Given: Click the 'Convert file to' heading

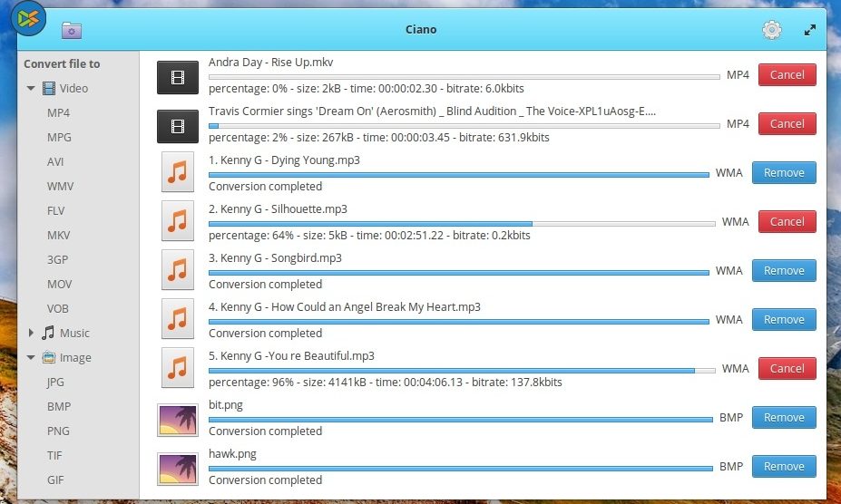Looking at the screenshot, I should (62, 63).
